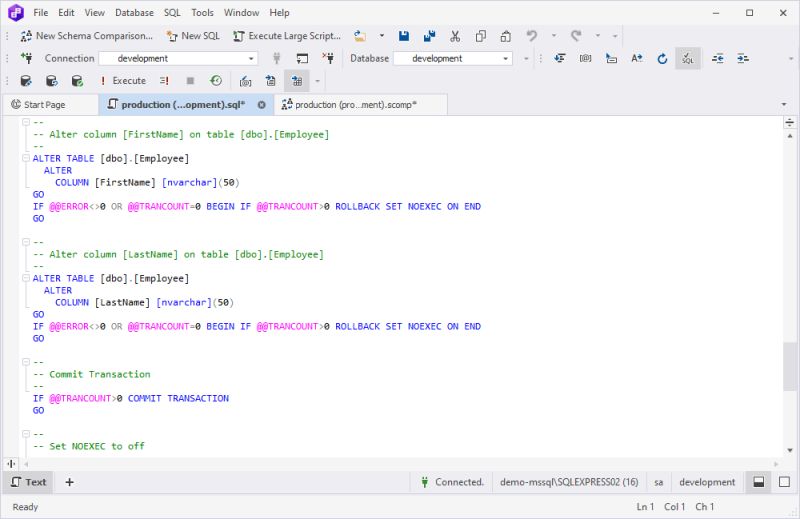Image resolution: width=800 pixels, height=519 pixels.
Task: Undo the last action with the undo arrow
Action: tap(532, 36)
